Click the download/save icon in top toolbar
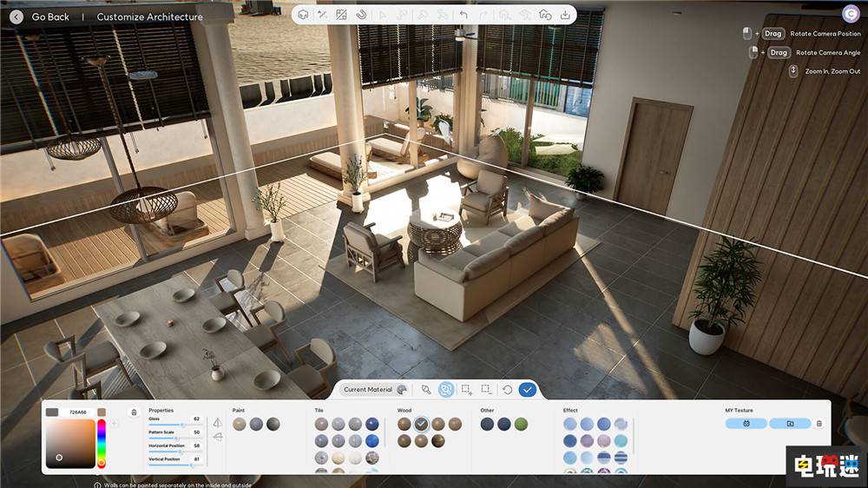 point(565,15)
